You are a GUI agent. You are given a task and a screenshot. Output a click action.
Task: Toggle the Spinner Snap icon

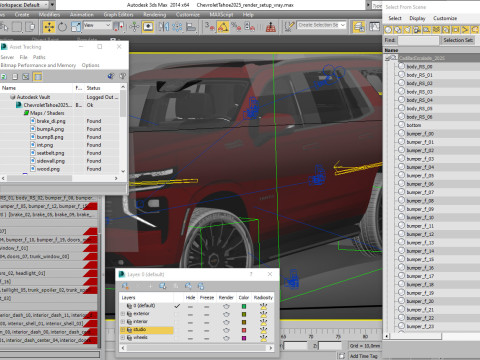pyautogui.click(x=249, y=27)
